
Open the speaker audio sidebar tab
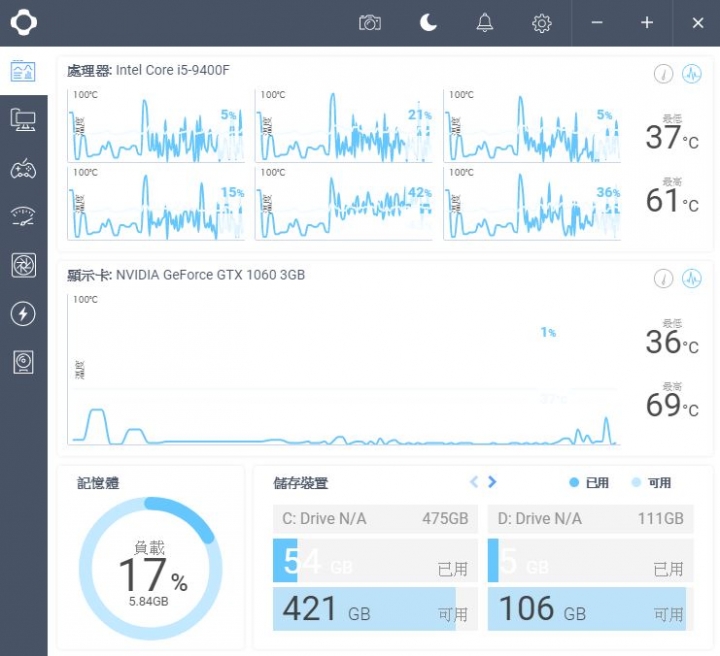pos(23,362)
